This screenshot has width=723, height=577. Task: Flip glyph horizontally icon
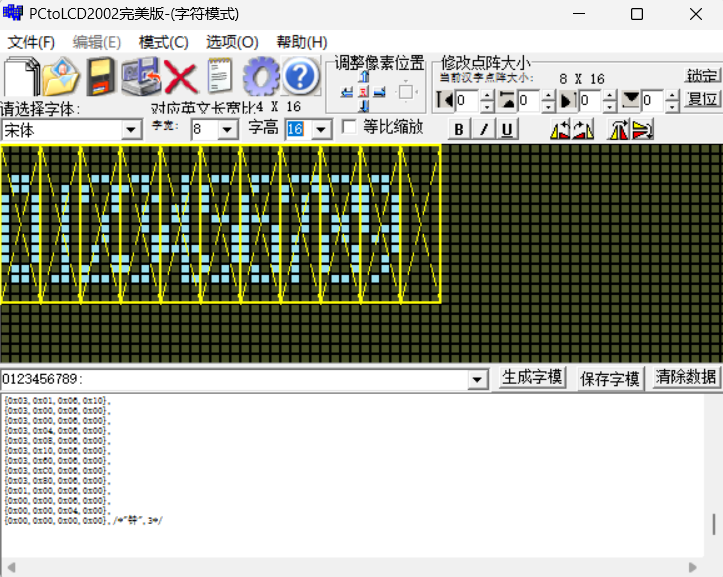pyautogui.click(x=618, y=129)
